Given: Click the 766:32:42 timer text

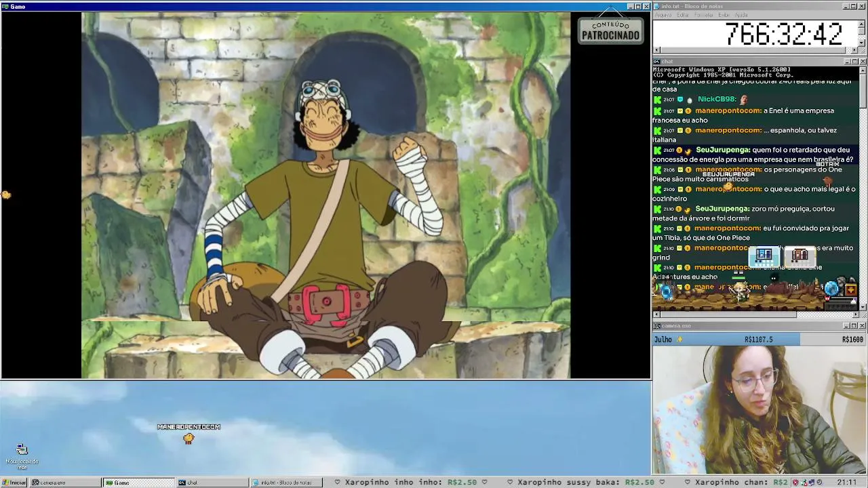Looking at the screenshot, I should click(x=784, y=34).
